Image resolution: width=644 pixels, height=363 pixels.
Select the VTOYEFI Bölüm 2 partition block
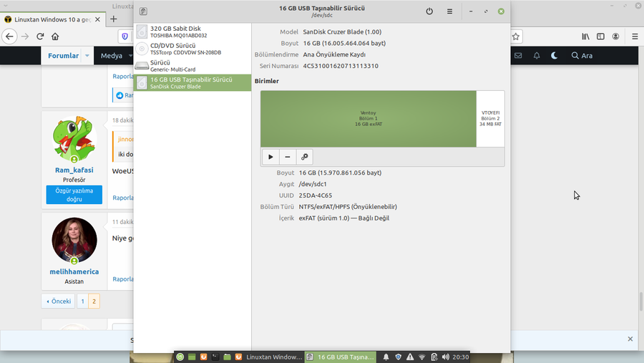click(x=490, y=118)
